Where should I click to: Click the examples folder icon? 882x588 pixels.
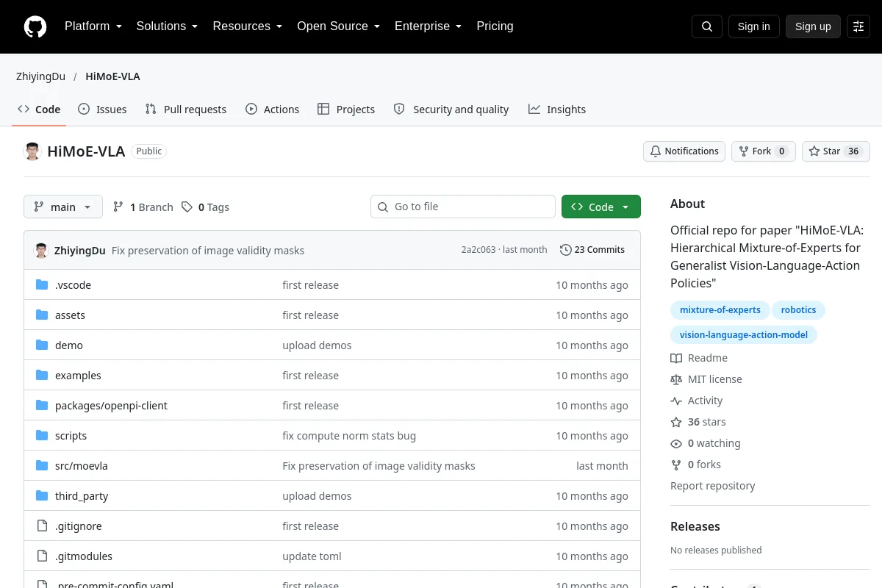pyautogui.click(x=42, y=376)
